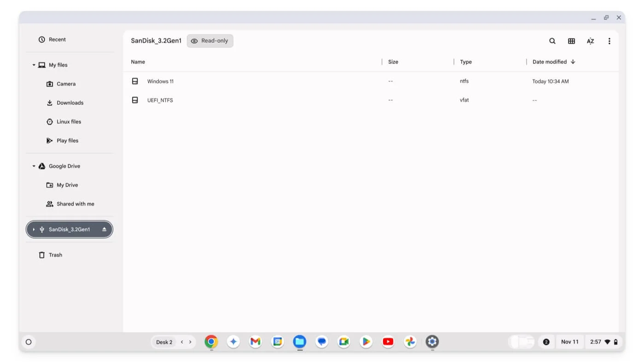This screenshot has width=644, height=362.
Task: Open the AZ sort options
Action: pyautogui.click(x=590, y=41)
